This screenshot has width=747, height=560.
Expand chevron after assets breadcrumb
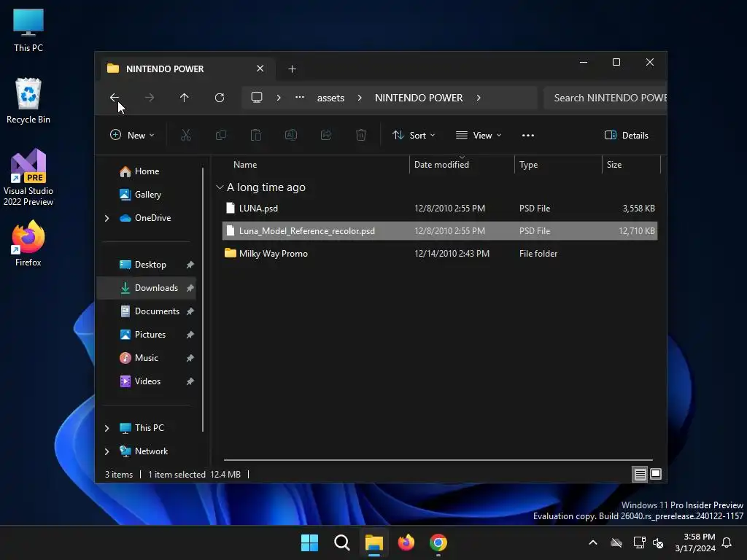[x=360, y=98]
